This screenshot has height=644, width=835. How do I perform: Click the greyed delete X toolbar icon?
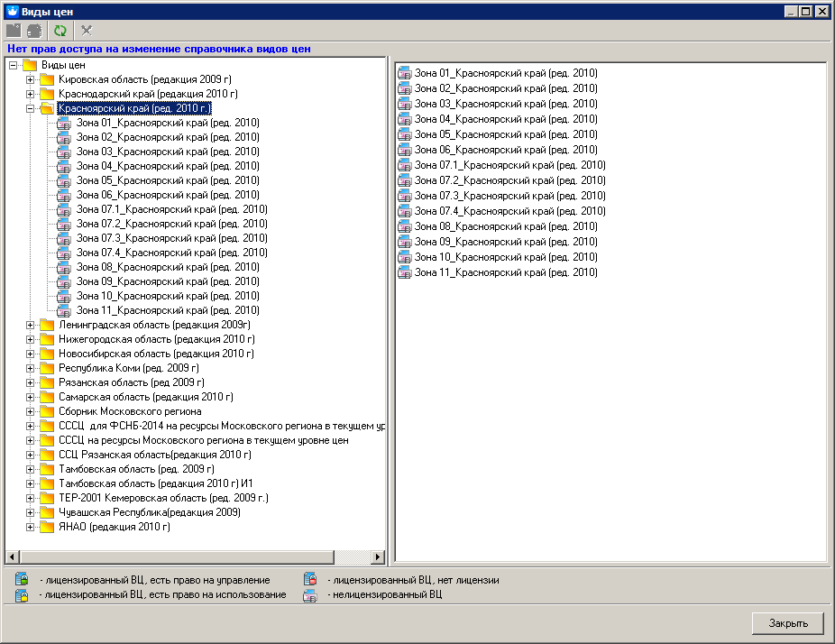point(87,31)
